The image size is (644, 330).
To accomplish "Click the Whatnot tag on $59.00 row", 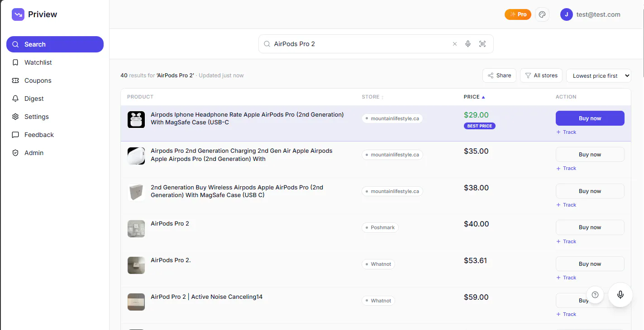I will click(378, 301).
